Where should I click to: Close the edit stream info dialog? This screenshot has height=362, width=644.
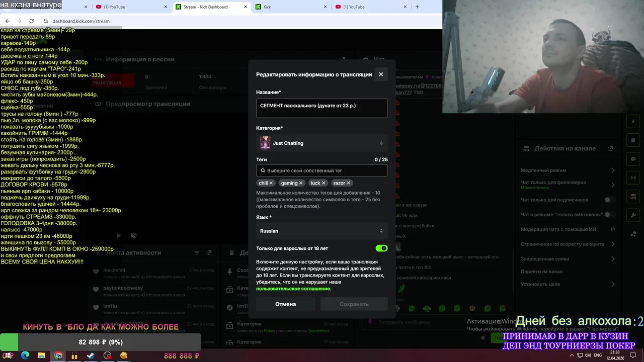tap(381, 74)
